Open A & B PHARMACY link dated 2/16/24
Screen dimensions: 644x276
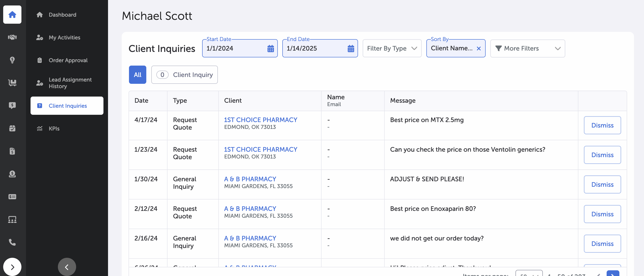[x=250, y=238]
